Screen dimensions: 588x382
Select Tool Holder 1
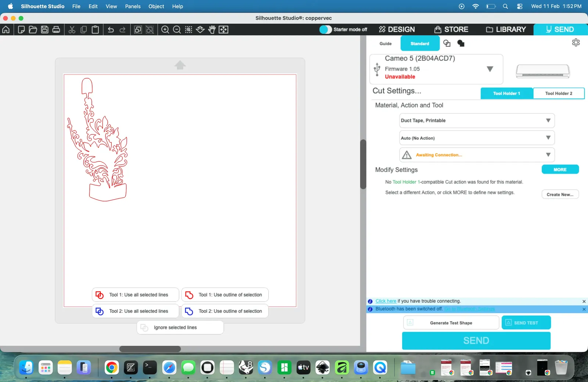506,93
